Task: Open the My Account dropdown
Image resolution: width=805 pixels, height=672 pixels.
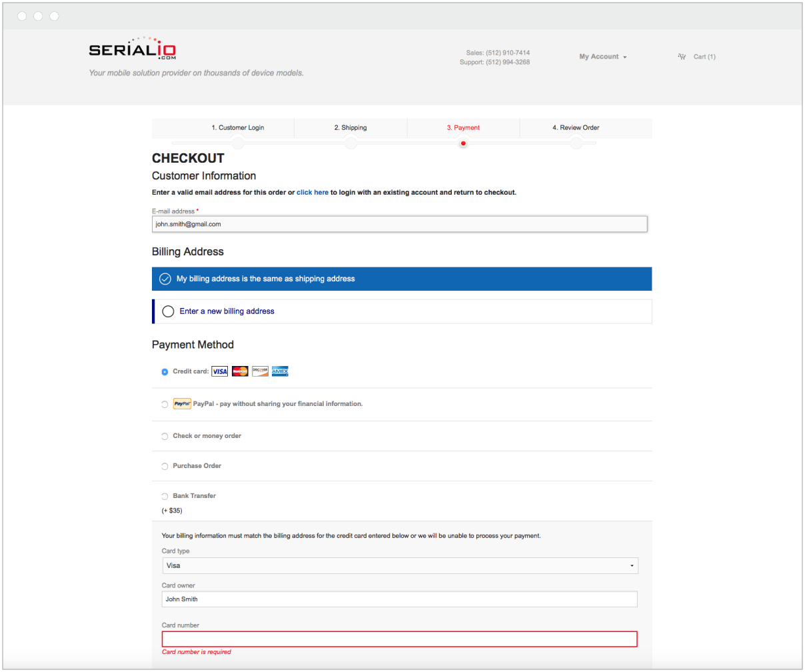Action: tap(602, 57)
